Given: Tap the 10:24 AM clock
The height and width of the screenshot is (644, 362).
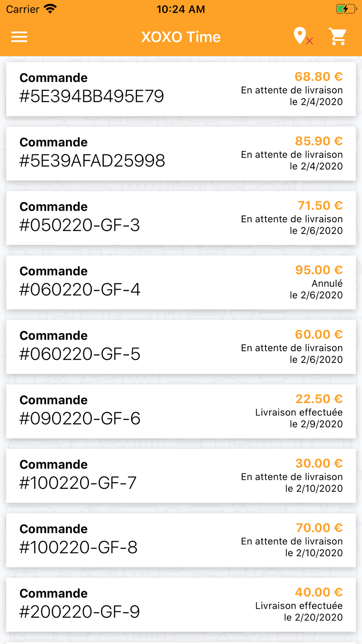Looking at the screenshot, I should [x=181, y=9].
